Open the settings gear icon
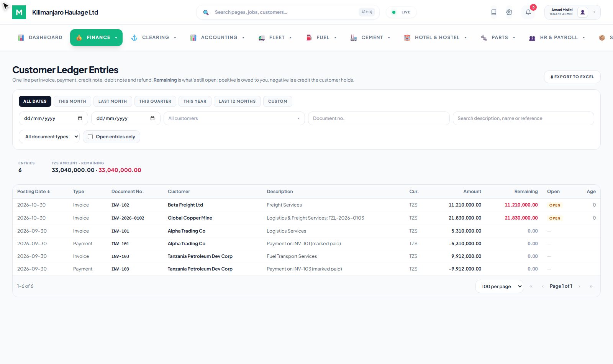This screenshot has height=364, width=613. [509, 12]
